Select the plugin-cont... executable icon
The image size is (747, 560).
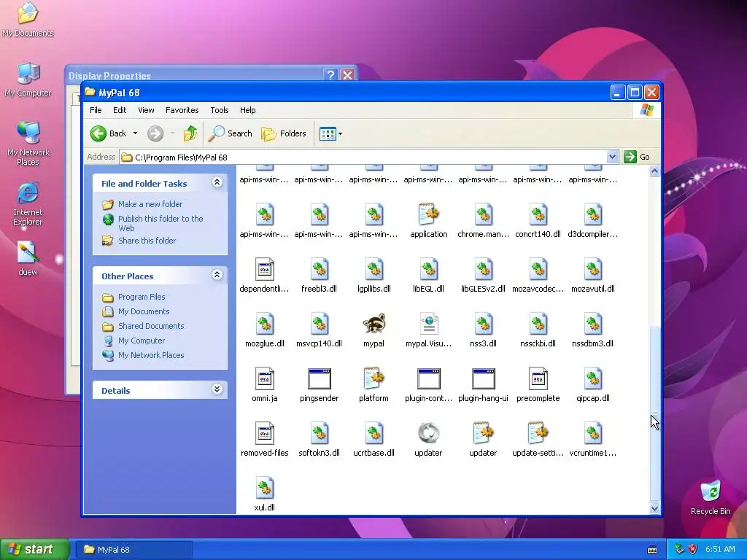[x=429, y=379]
